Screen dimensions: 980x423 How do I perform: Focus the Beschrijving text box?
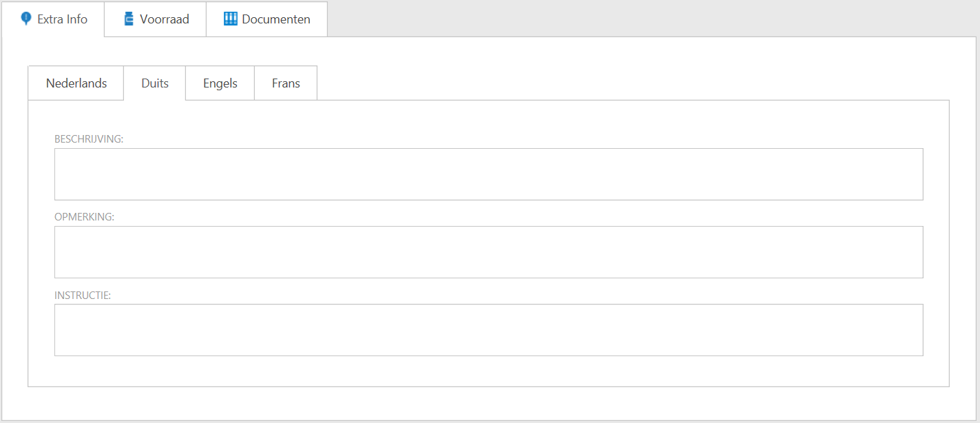(488, 174)
